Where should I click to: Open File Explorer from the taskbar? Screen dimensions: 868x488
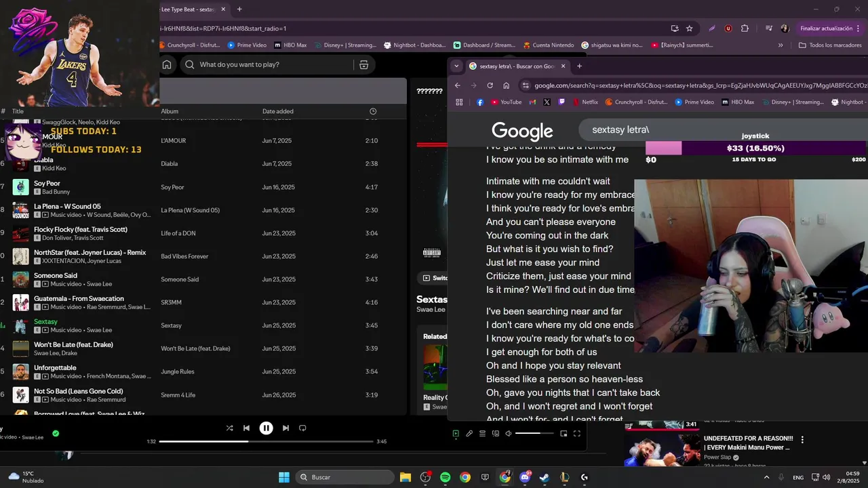(x=406, y=477)
